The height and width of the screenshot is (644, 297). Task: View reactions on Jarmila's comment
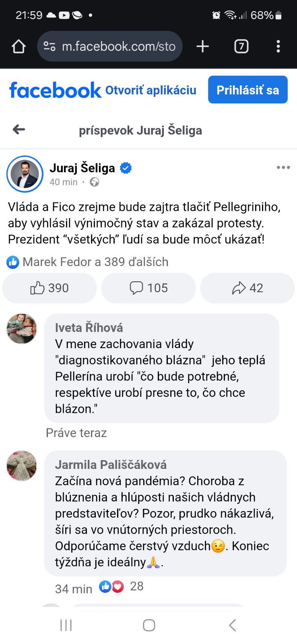coord(121,586)
